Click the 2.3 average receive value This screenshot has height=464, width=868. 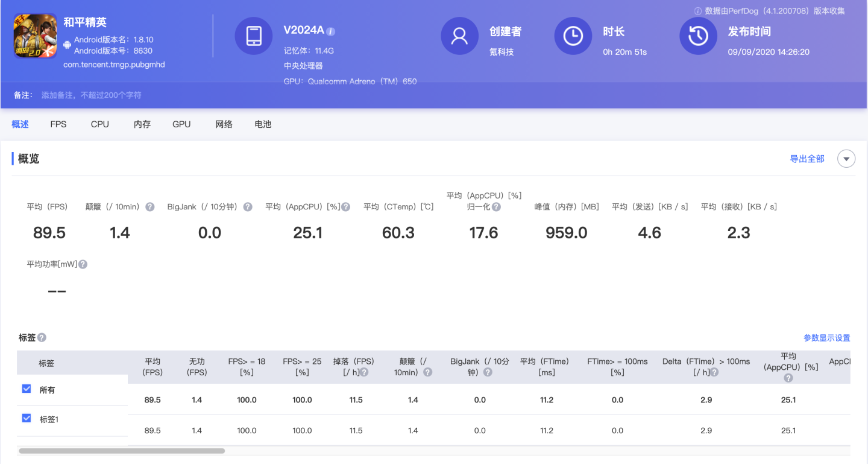pos(738,233)
